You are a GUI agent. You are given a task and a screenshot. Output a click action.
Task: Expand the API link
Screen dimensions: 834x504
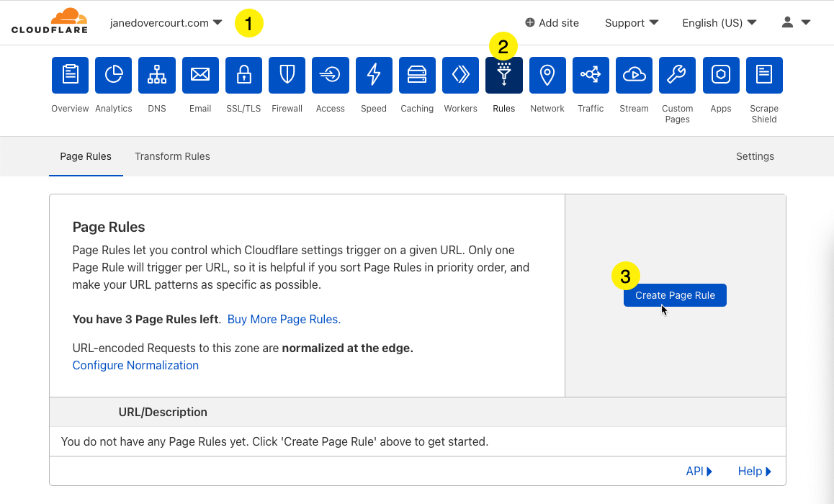point(699,471)
